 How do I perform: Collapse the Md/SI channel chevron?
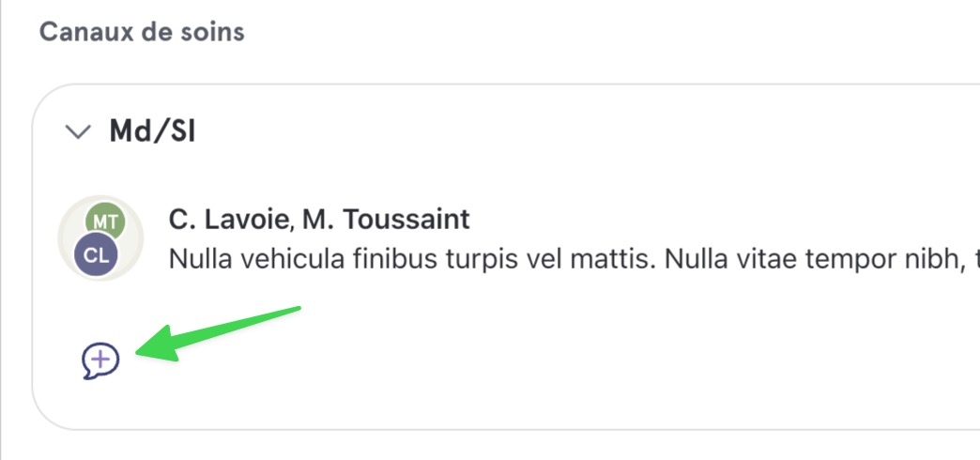point(78,131)
